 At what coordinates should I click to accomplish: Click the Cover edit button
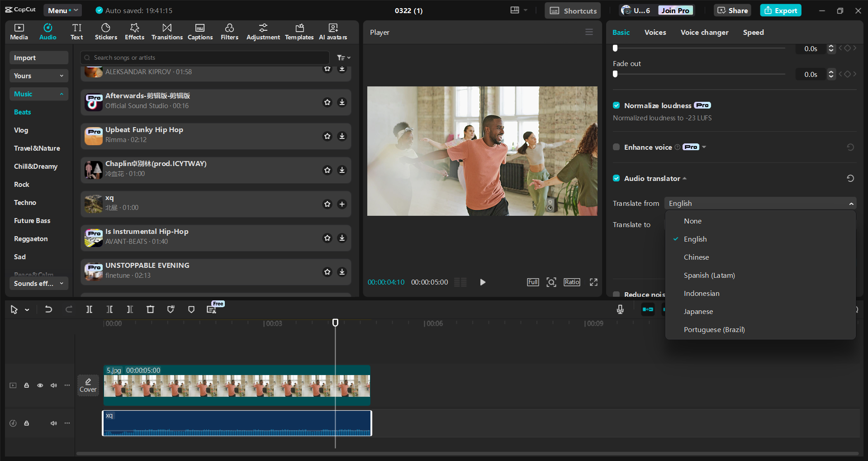[88, 385]
